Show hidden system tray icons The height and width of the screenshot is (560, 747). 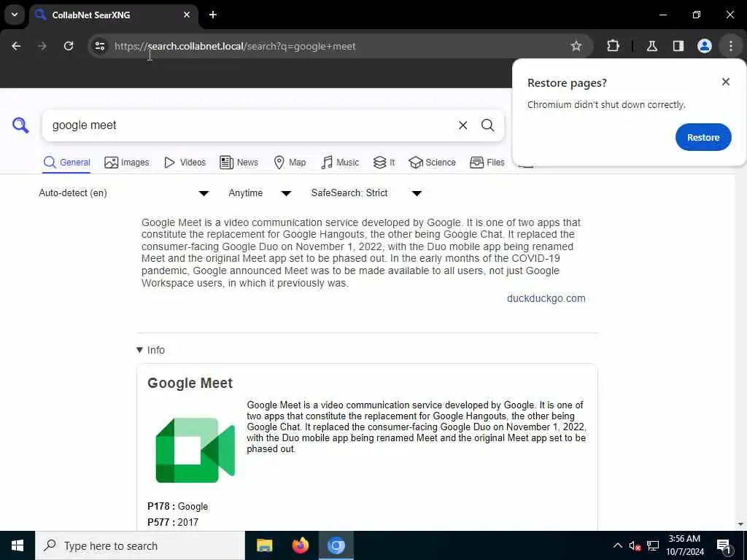(x=617, y=545)
